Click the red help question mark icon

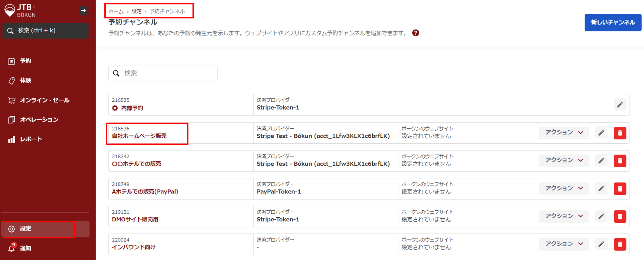[416, 33]
